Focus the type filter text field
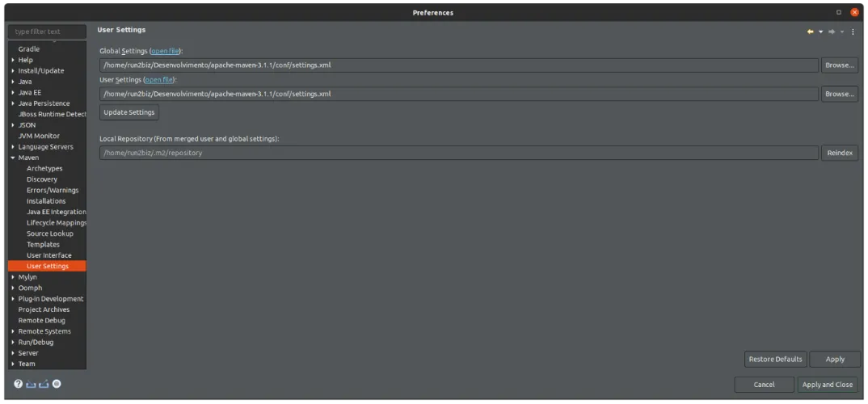 (48, 32)
